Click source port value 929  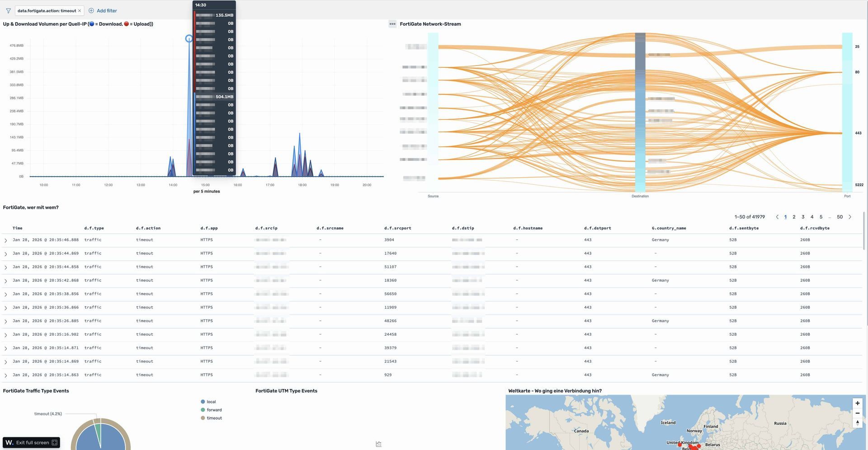click(x=388, y=375)
